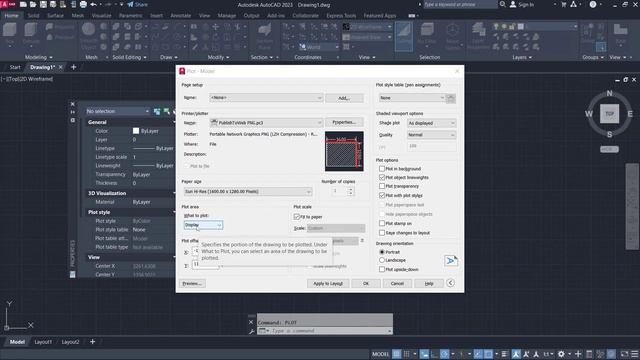The image size is (640, 360).
Task: Open Quality Normal dropdown
Action: tap(431, 135)
